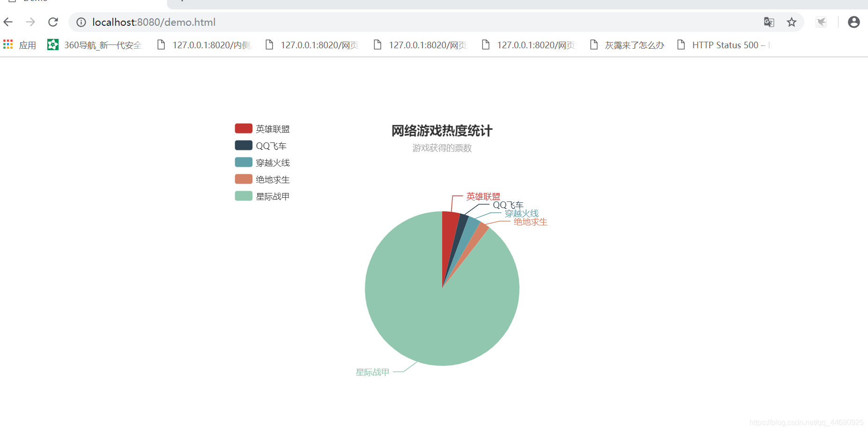
Task: View site information icon in address bar
Action: (81, 22)
